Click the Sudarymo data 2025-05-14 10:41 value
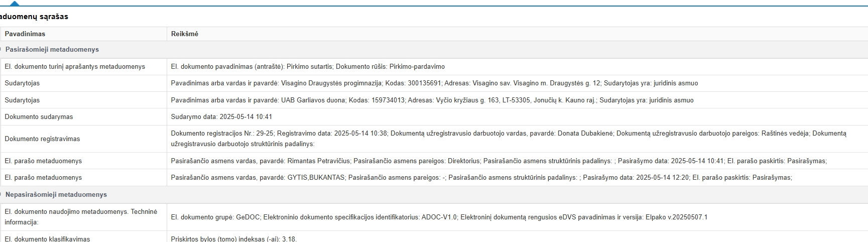The width and height of the screenshot is (868, 242). tap(221, 117)
